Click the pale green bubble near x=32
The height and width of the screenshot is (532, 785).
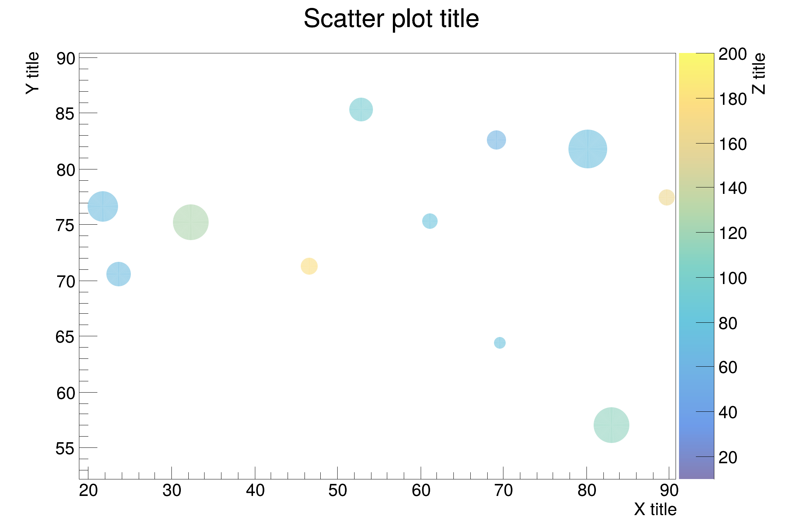(x=191, y=222)
